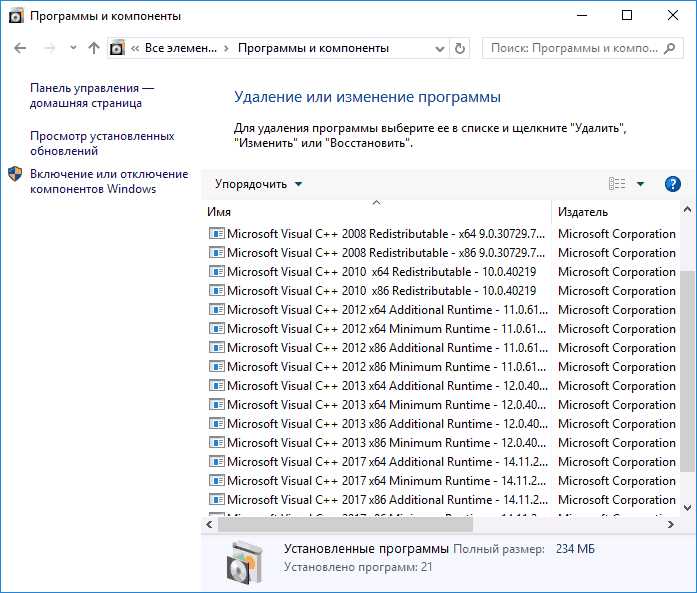Click 'Программы и компоненты' breadcrumb segment
697x593 pixels.
[x=313, y=48]
